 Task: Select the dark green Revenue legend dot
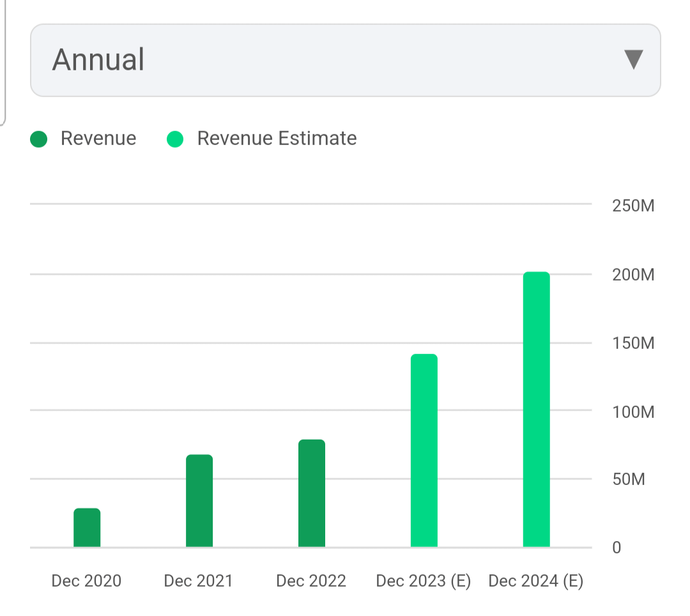tap(38, 139)
